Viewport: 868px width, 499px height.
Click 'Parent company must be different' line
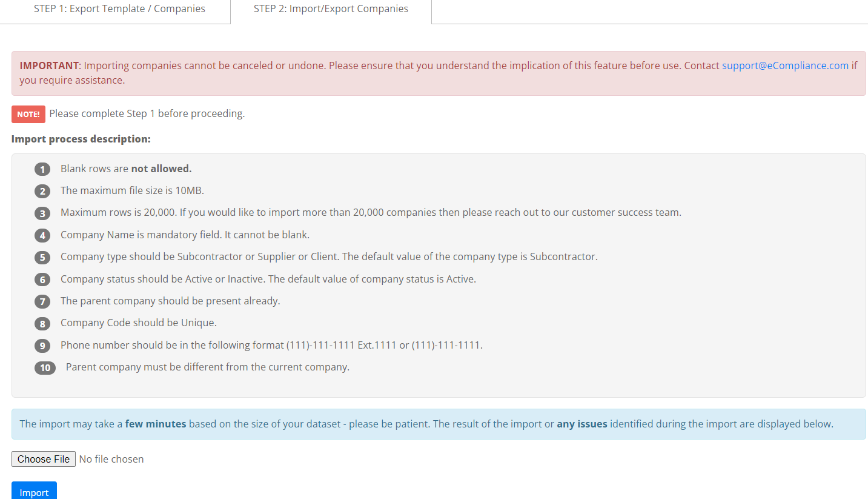[x=208, y=367]
